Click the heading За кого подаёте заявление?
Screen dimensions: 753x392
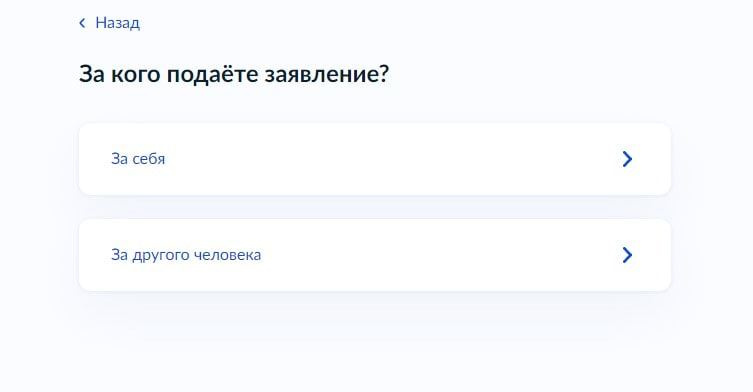[x=234, y=74]
